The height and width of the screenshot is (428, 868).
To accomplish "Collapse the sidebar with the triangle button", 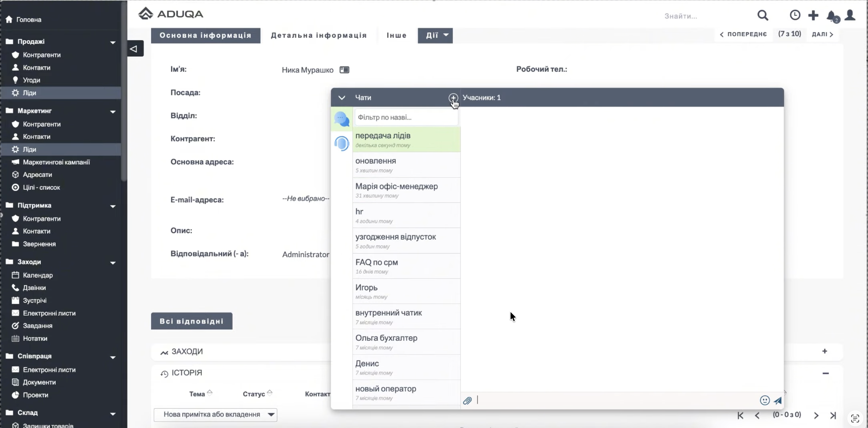I will pos(135,49).
